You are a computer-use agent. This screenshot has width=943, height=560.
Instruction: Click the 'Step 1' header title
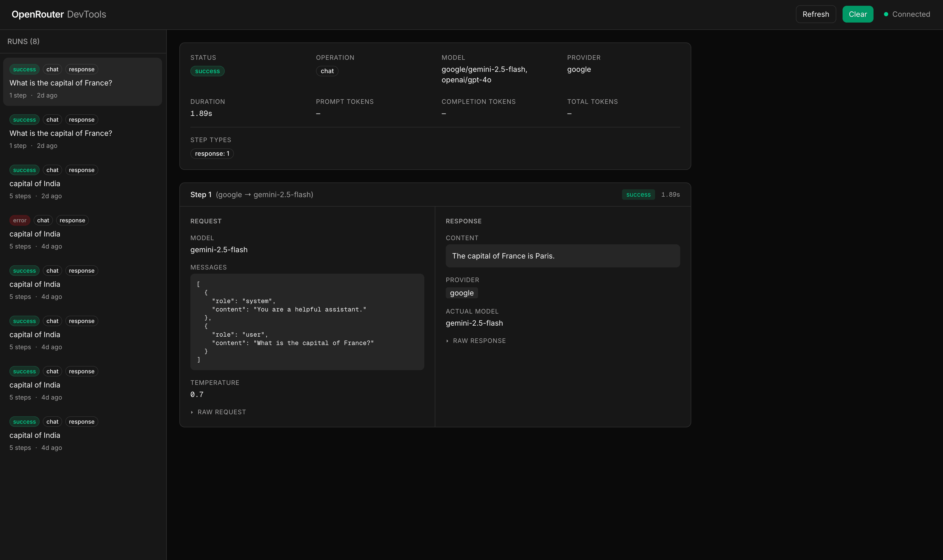coord(201,195)
